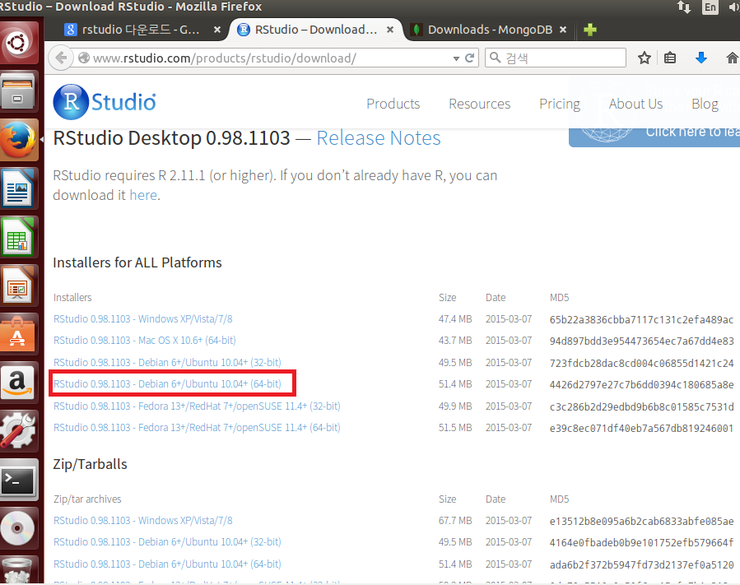
Task: Open the Firefox downloads arrow panel
Action: click(701, 58)
